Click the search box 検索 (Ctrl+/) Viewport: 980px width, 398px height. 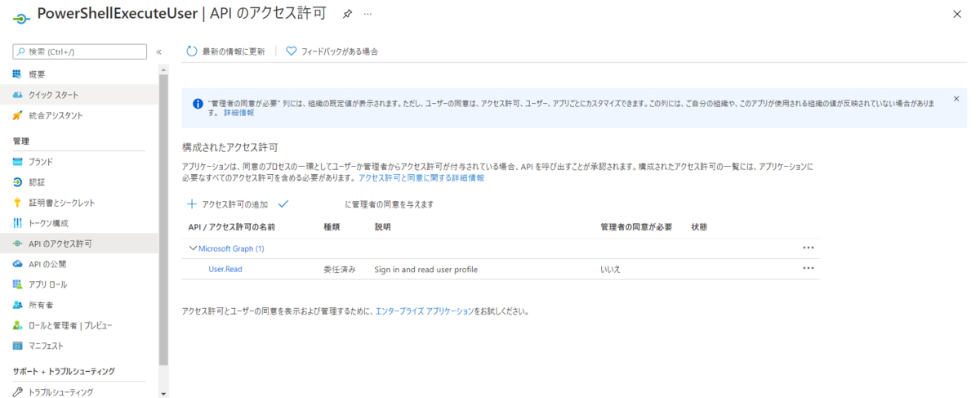(80, 51)
